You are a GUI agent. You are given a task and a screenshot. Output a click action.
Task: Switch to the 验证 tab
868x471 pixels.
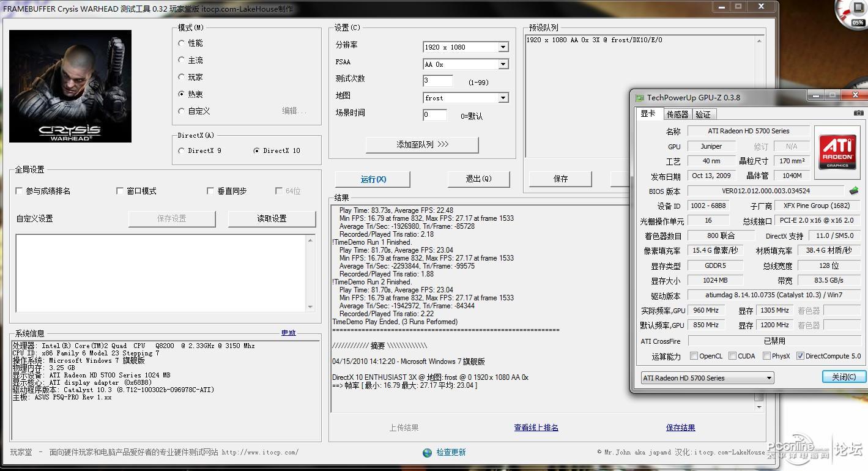[703, 114]
